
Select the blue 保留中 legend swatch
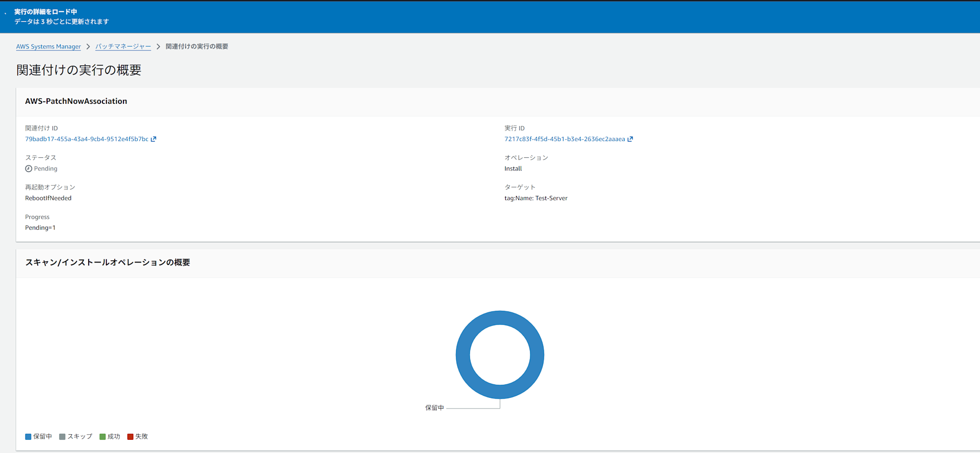point(28,437)
